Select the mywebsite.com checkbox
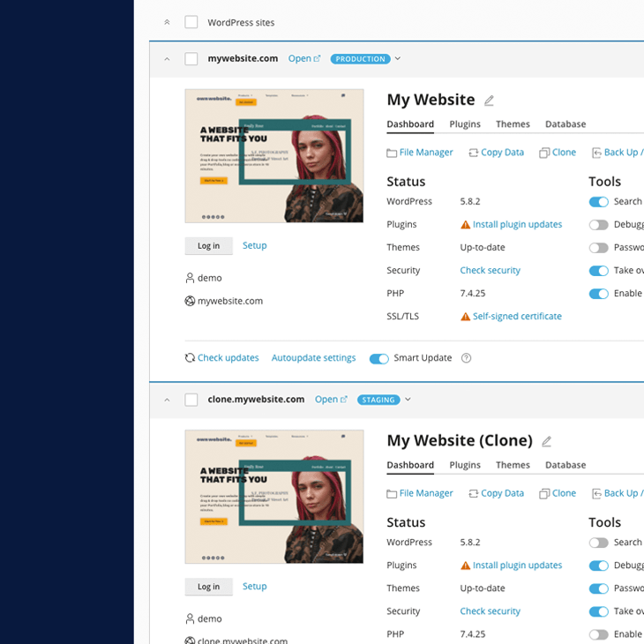The height and width of the screenshot is (644, 644). click(x=191, y=59)
